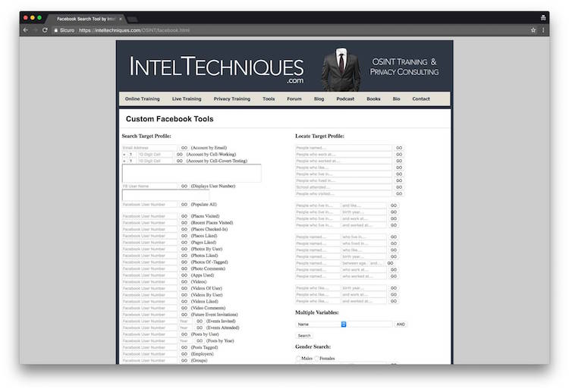
Task: Select the Males radio button
Action: [298, 359]
